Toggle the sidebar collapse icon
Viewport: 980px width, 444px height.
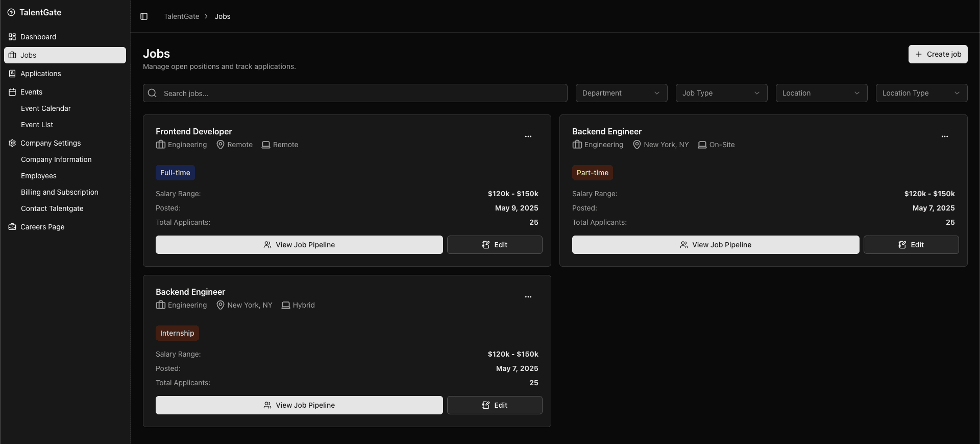point(144,16)
